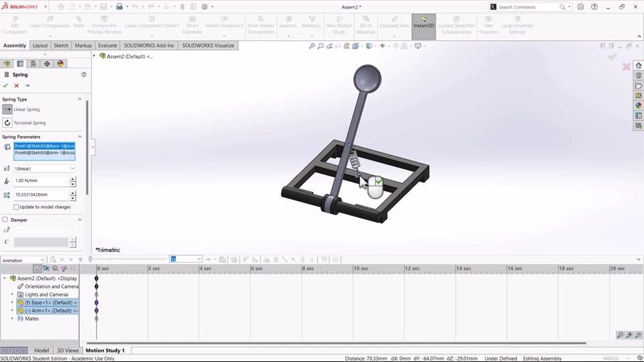644x362 pixels.
Task: Select the Motion Study 1 tab
Action: 105,351
